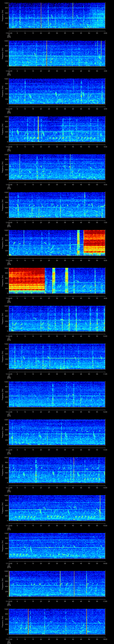Viewport: 114px width, 644px height.
Task: Click the '13:04:00' time axis label
Action: pos(9,147)
